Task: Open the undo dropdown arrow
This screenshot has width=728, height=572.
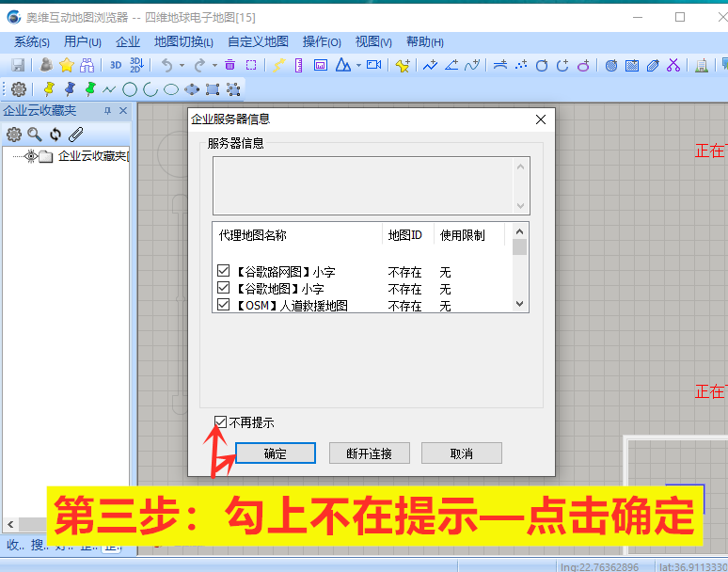Action: [x=182, y=65]
